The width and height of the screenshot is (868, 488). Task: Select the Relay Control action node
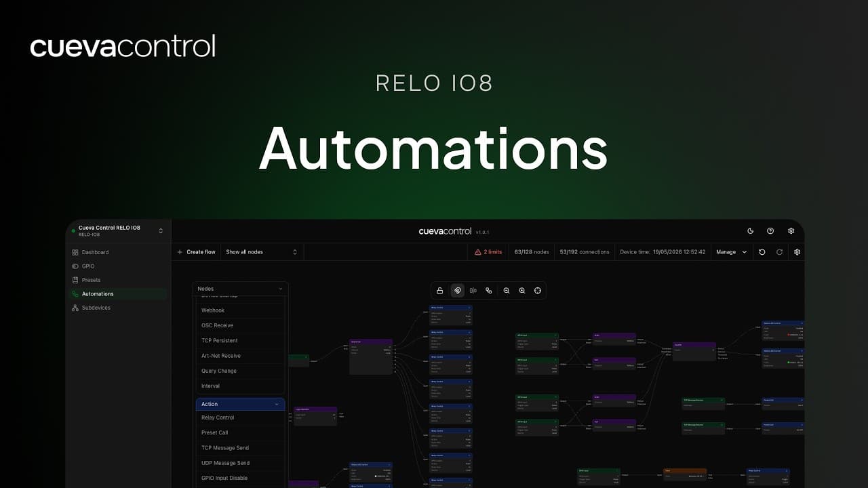coord(240,418)
